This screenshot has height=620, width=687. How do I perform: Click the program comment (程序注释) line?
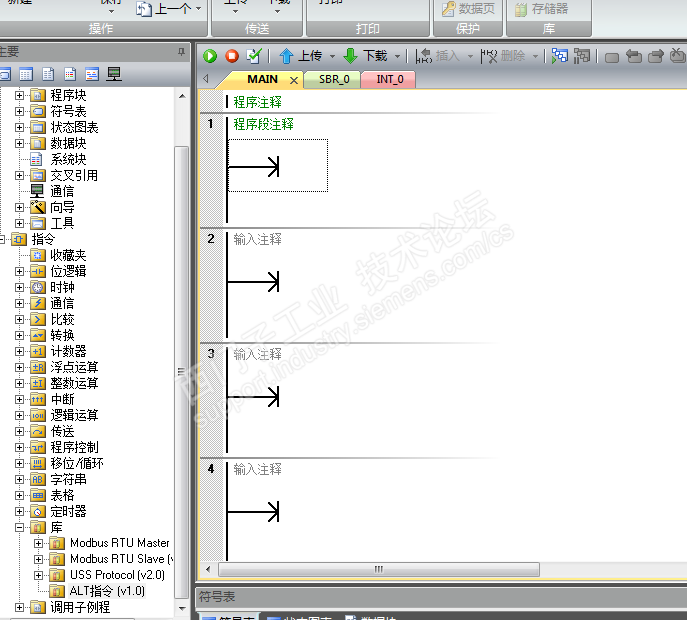pyautogui.click(x=258, y=102)
